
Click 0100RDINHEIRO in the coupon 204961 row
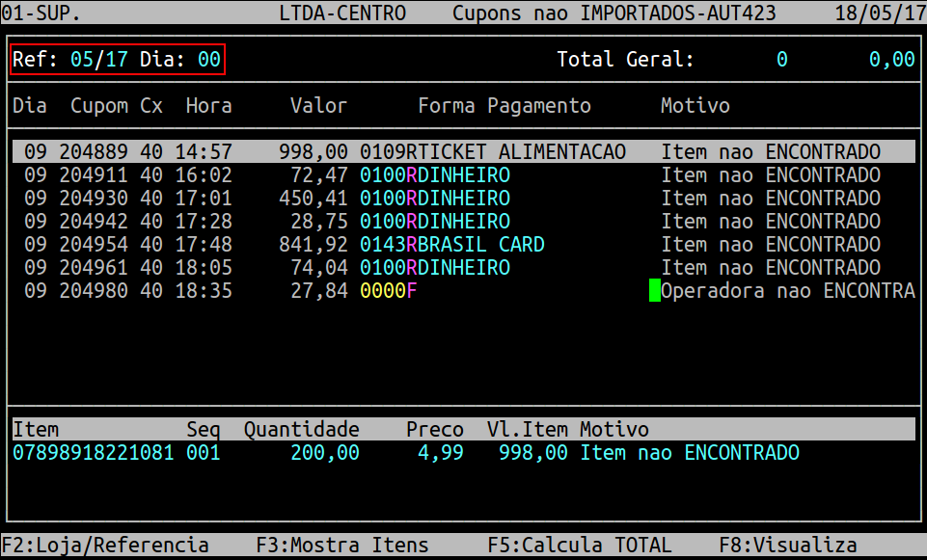pyautogui.click(x=434, y=268)
